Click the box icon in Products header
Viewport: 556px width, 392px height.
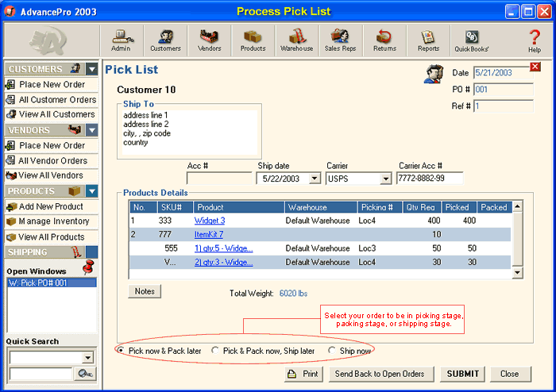tap(75, 191)
